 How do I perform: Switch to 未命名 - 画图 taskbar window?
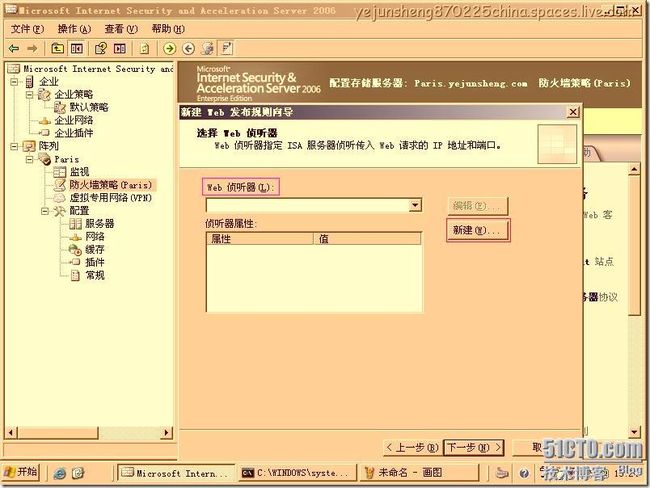(419, 473)
